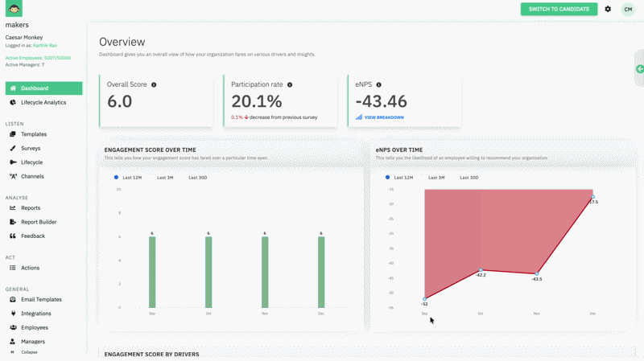Open Email Templates in the sidebar
Viewport: 644px width, 361px height.
[x=41, y=300]
